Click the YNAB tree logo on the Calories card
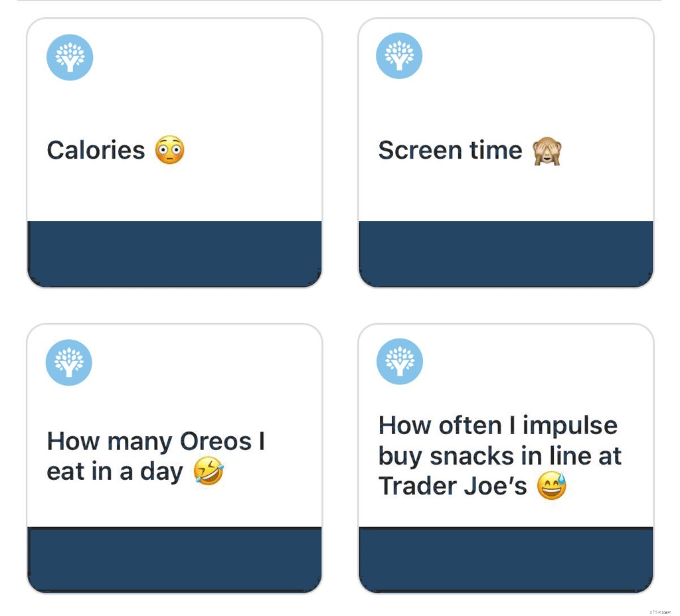This screenshot has width=680, height=616. coord(69,57)
